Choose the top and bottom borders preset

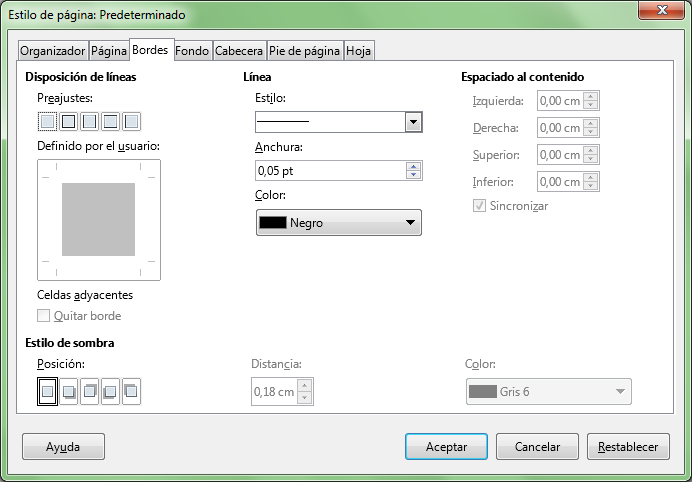tap(110, 122)
